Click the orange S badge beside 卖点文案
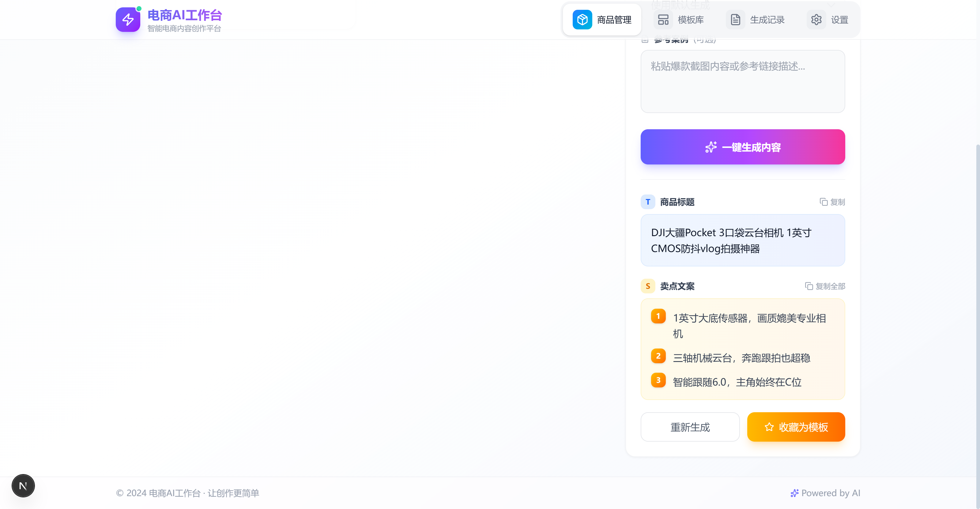 648,286
